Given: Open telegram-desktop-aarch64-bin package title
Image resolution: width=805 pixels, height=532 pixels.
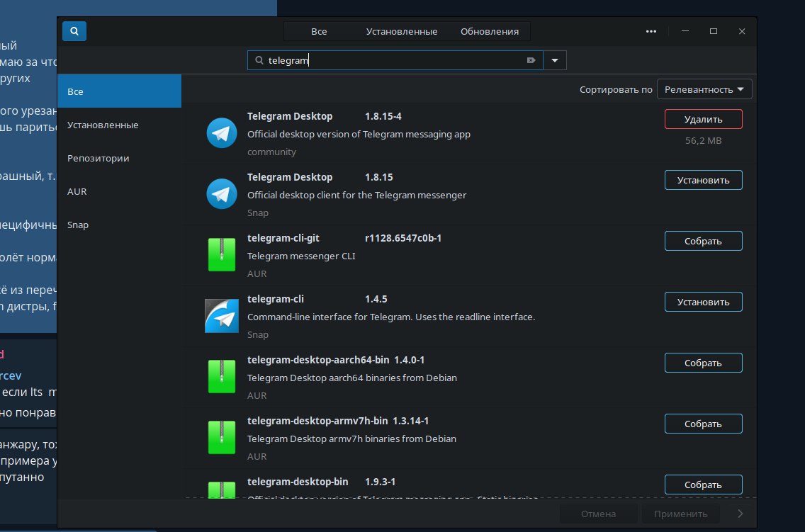Looking at the screenshot, I should tap(318, 360).
